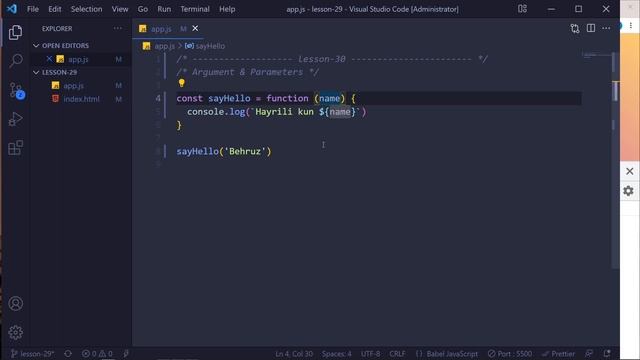The width and height of the screenshot is (640, 360).
Task: Customize layout icon in title bar
Action: click(522, 9)
